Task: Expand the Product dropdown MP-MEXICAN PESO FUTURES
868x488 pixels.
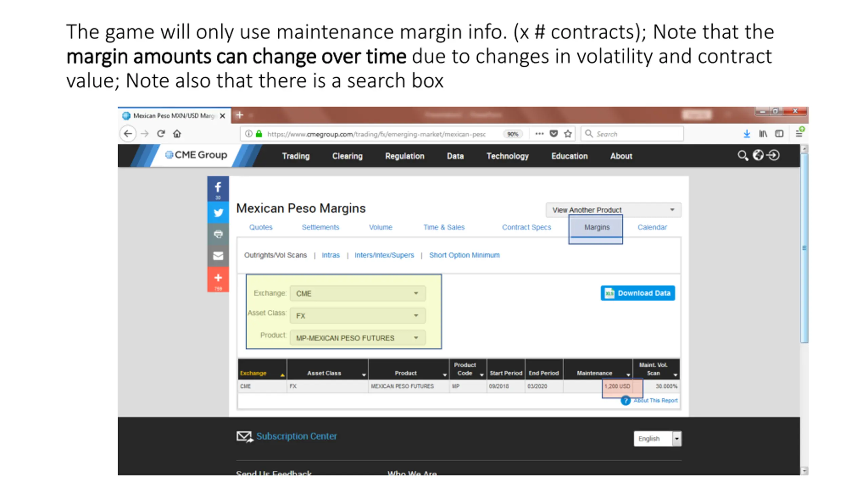Action: (357, 338)
